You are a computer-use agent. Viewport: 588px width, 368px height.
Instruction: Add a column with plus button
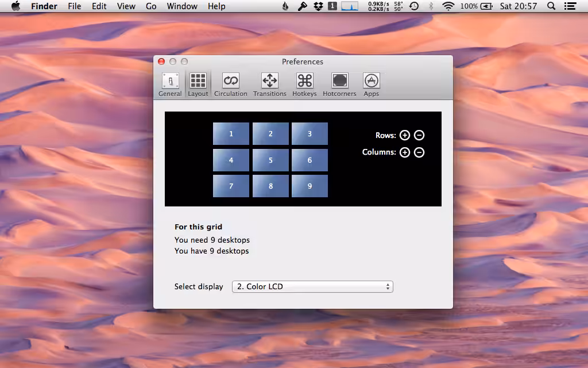pyautogui.click(x=405, y=152)
